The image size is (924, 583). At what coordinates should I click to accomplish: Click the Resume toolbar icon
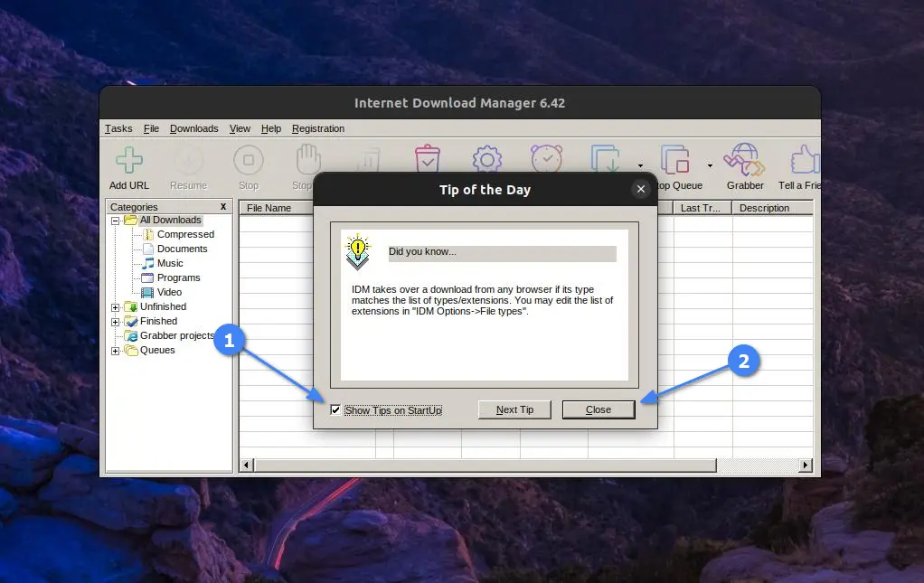click(188, 158)
